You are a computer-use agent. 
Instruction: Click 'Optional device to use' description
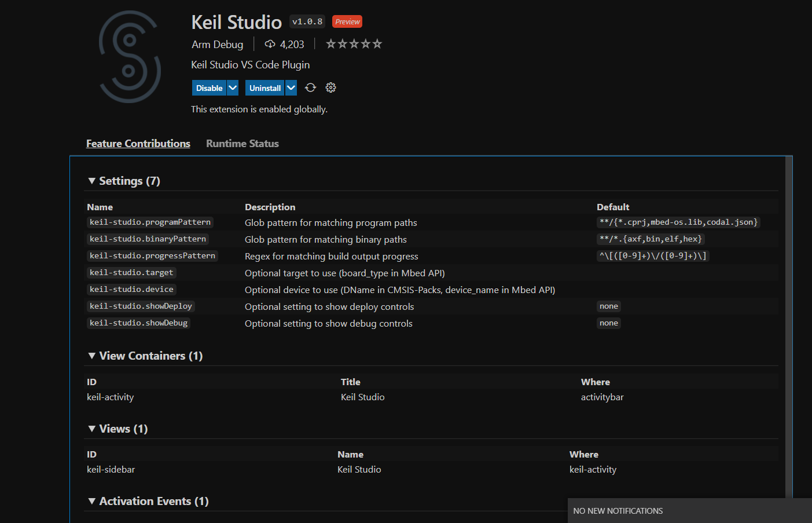pyautogui.click(x=400, y=290)
